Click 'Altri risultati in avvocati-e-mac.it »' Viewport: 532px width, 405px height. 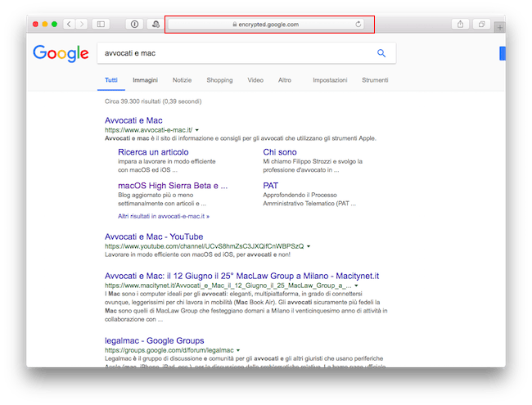click(164, 216)
